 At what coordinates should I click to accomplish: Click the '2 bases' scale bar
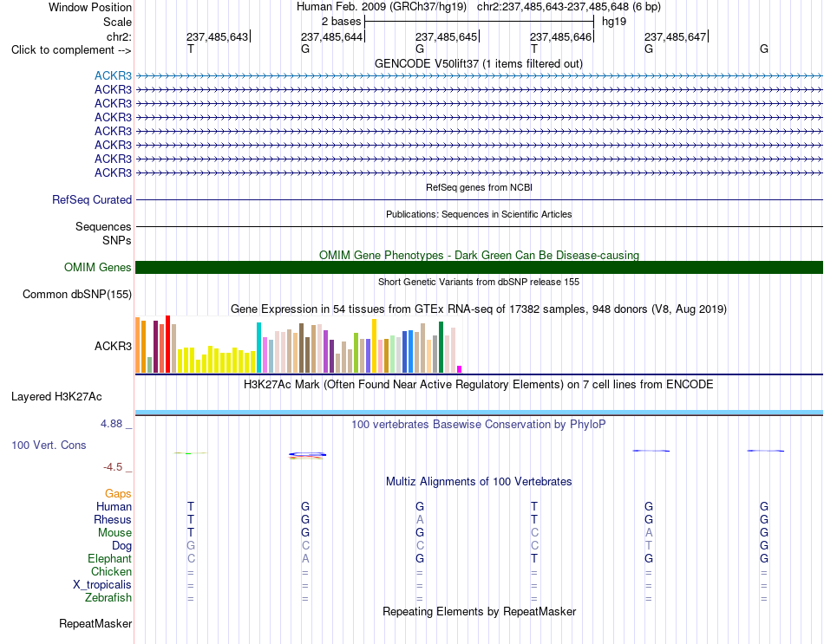click(479, 22)
